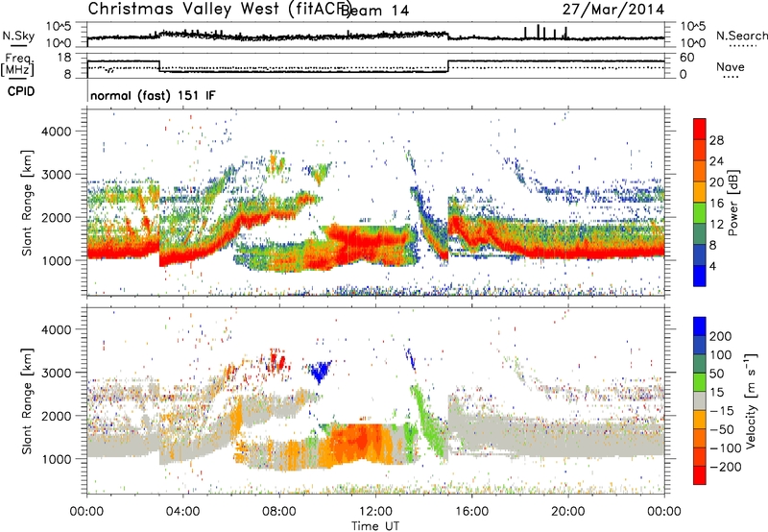
Task: Click the bottom blue segment of Power color bar
Action: (x=700, y=276)
